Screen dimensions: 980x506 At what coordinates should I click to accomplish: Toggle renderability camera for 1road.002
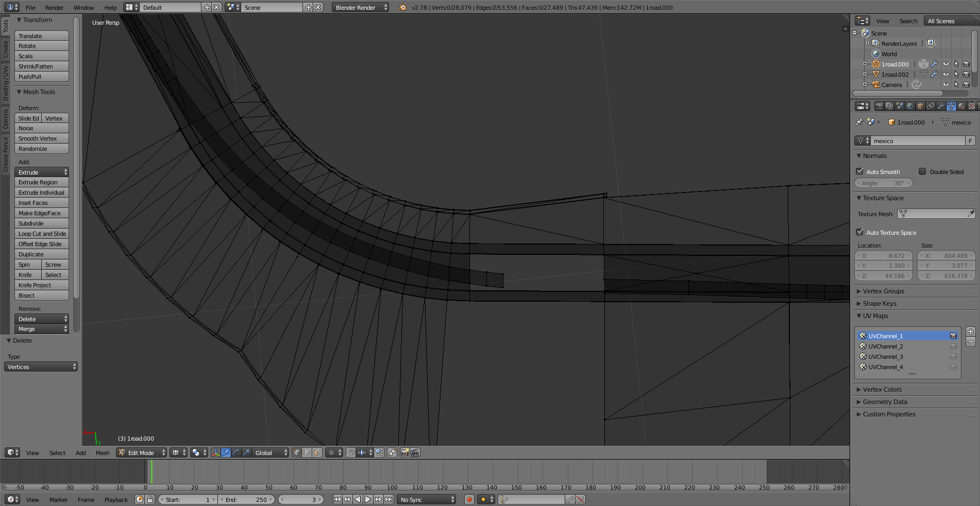(967, 75)
